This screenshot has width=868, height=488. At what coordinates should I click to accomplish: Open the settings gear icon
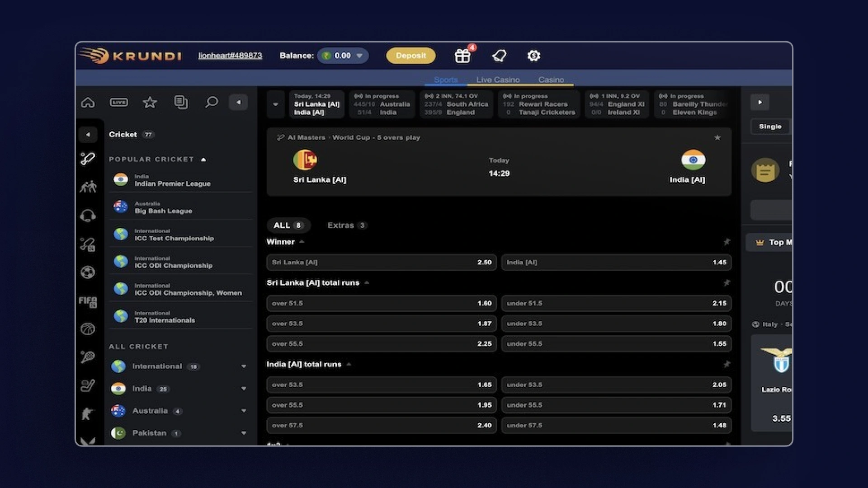point(533,56)
